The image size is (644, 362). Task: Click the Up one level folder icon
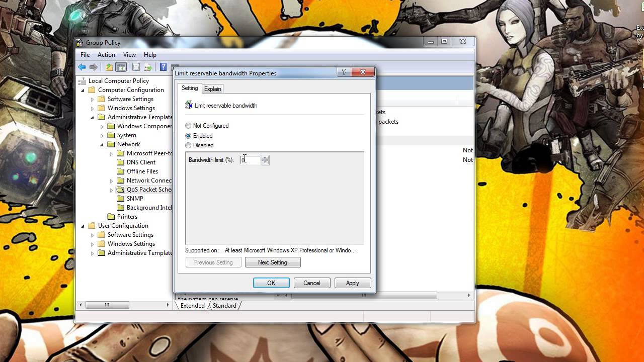(109, 67)
